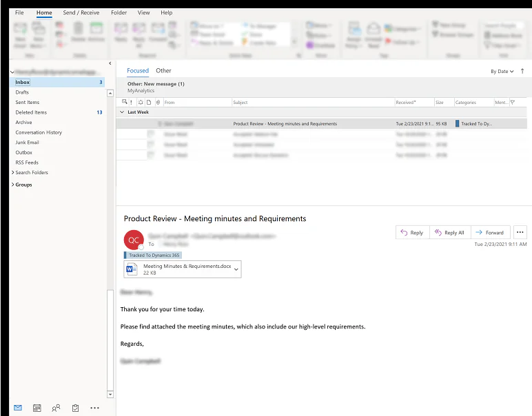Open the Address Book in the ribbon

(x=504, y=35)
